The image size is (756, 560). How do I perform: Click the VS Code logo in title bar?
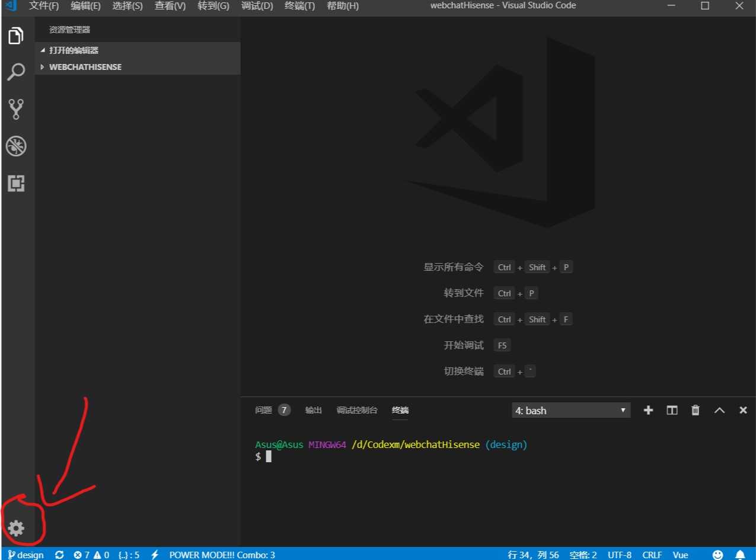pos(10,6)
